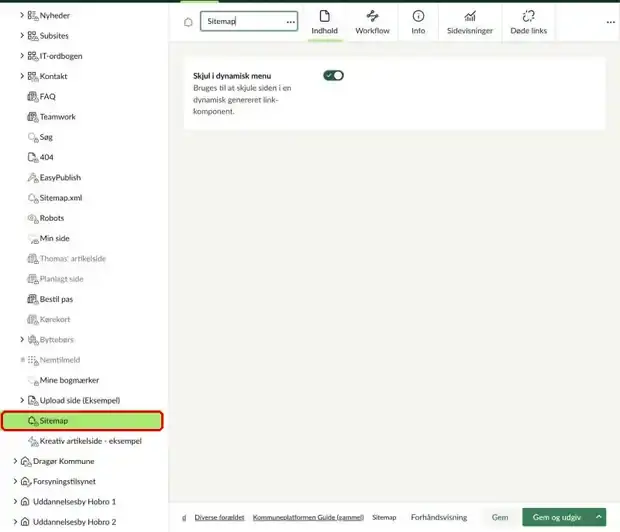620x532 pixels.
Task: Click the Sitemap breadcrumb text
Action: [x=384, y=517]
